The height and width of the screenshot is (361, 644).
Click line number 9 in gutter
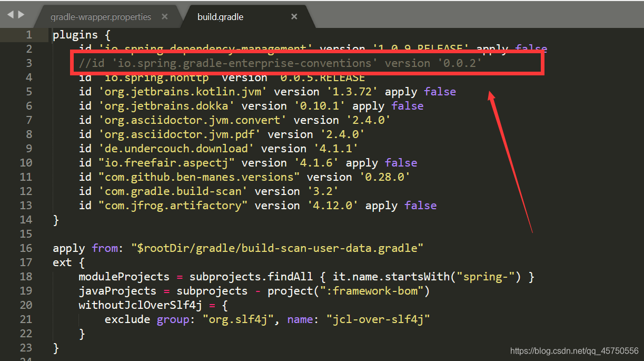tap(28, 149)
